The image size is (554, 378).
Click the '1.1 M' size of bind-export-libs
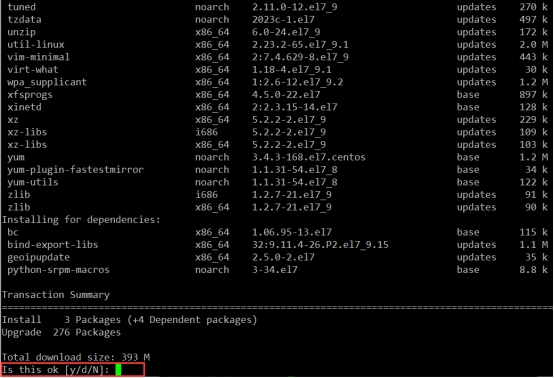pyautogui.click(x=534, y=245)
